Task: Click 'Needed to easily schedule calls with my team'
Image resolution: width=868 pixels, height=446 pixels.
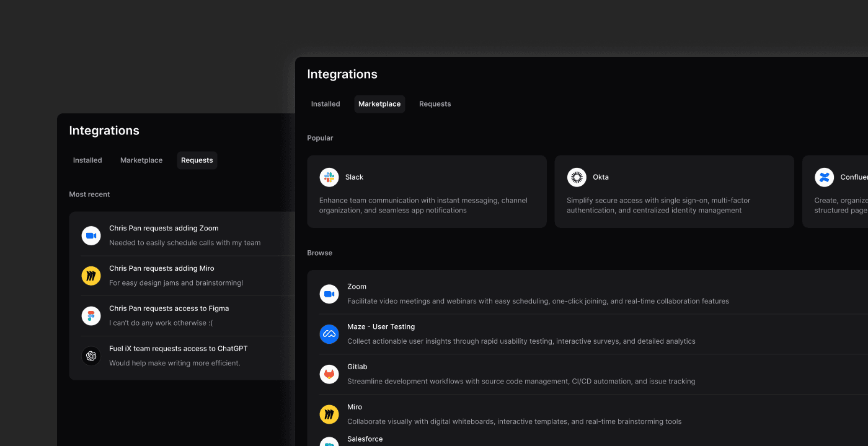Action: 185,243
